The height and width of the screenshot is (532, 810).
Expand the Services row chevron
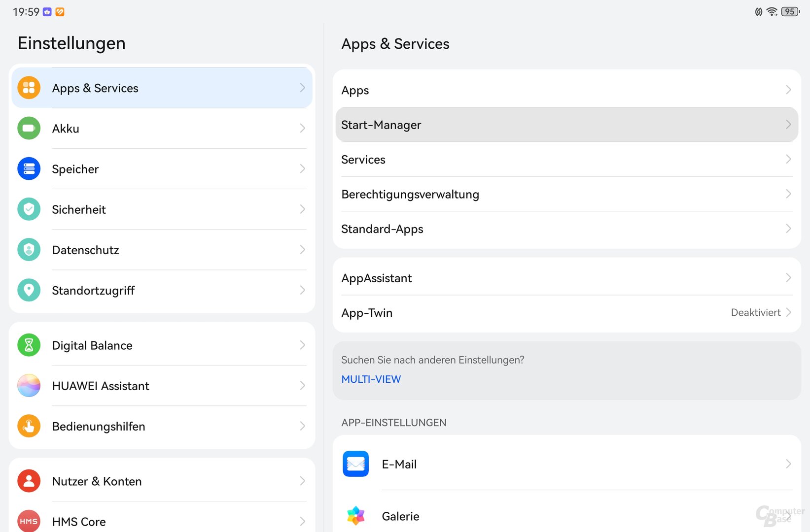pyautogui.click(x=788, y=159)
